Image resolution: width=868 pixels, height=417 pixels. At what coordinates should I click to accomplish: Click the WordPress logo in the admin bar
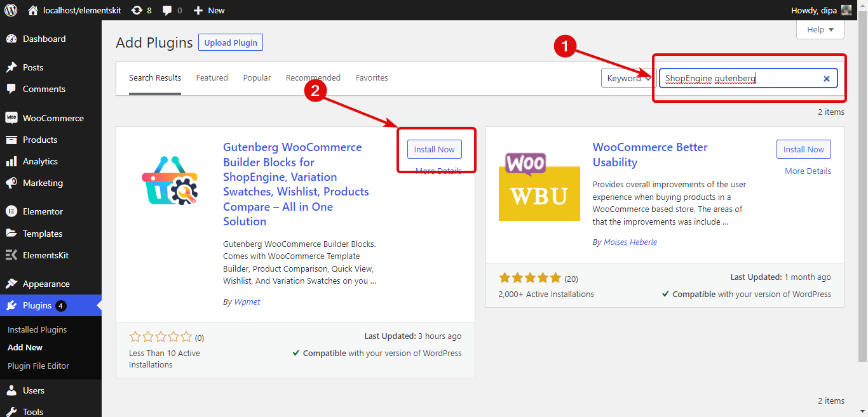[x=10, y=10]
